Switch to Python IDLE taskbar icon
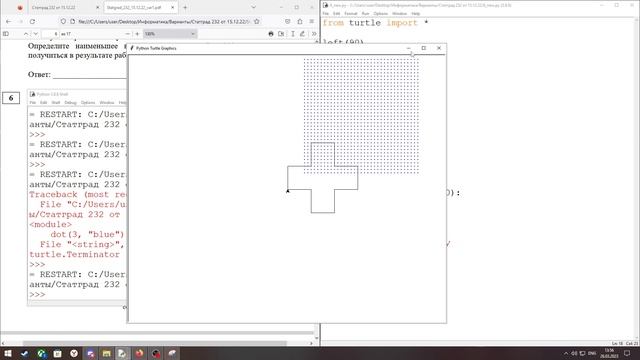Viewport: 640px width, 360px height. point(122,353)
